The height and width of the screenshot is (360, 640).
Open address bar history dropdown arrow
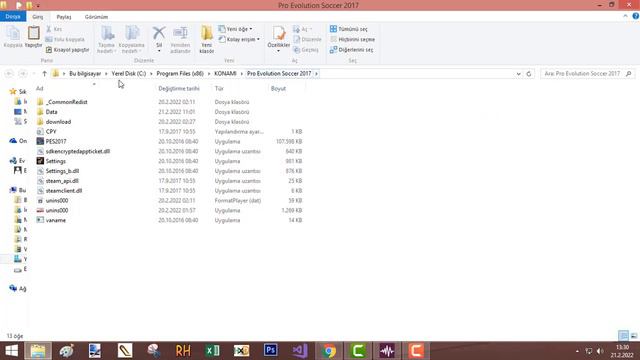pos(518,74)
